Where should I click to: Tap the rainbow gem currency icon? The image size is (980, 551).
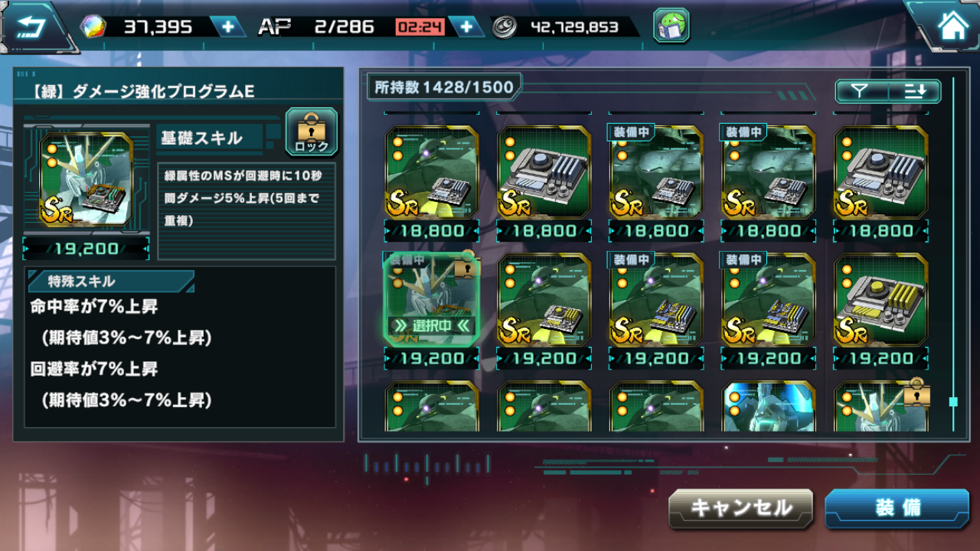click(93, 27)
